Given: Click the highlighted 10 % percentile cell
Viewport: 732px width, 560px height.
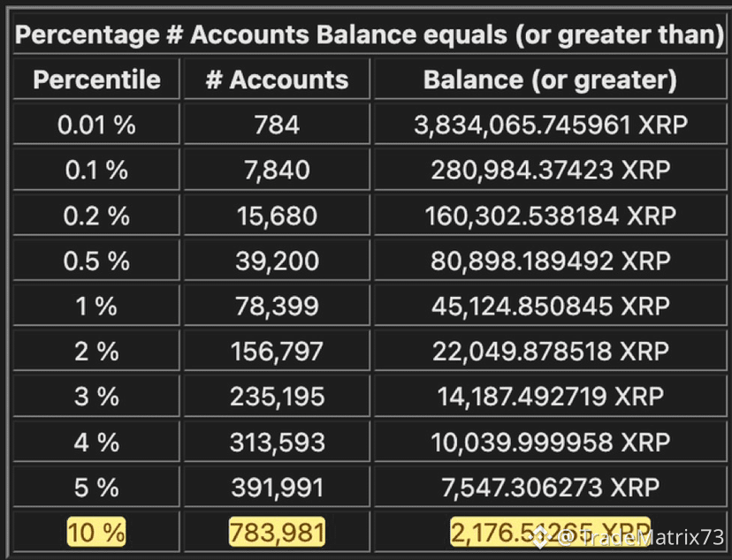Looking at the screenshot, I should (x=96, y=532).
